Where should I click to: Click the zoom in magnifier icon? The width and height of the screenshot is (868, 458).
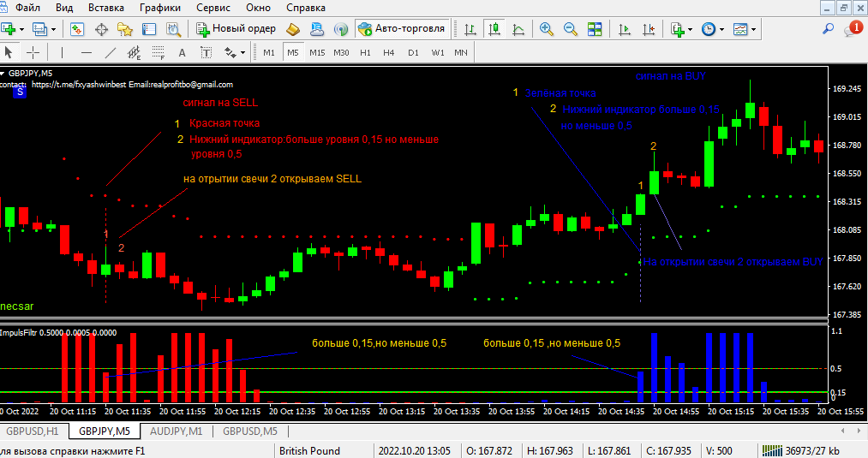[x=546, y=29]
